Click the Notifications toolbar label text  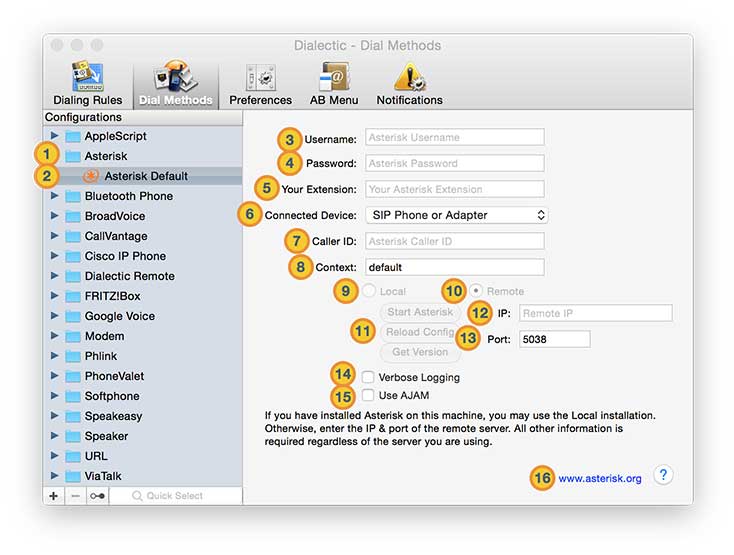click(410, 100)
